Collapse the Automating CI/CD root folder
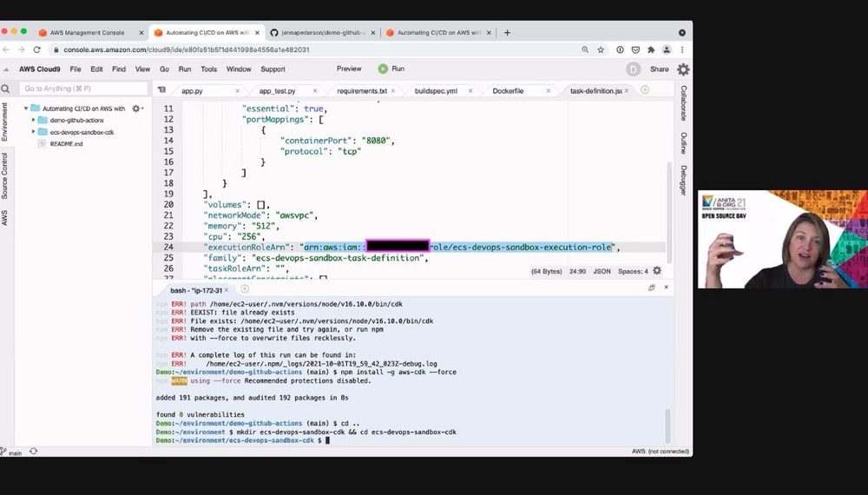868x495 pixels. [x=26, y=109]
